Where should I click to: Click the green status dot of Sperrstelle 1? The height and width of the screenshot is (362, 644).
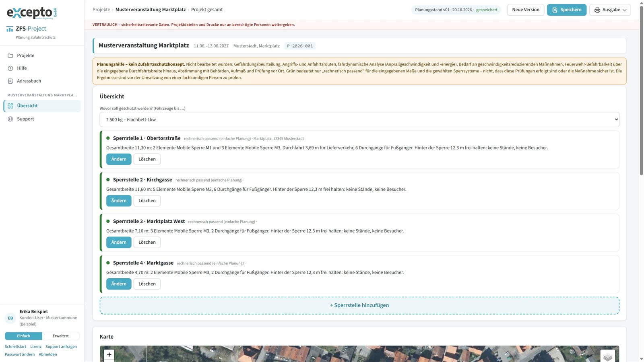(x=108, y=138)
